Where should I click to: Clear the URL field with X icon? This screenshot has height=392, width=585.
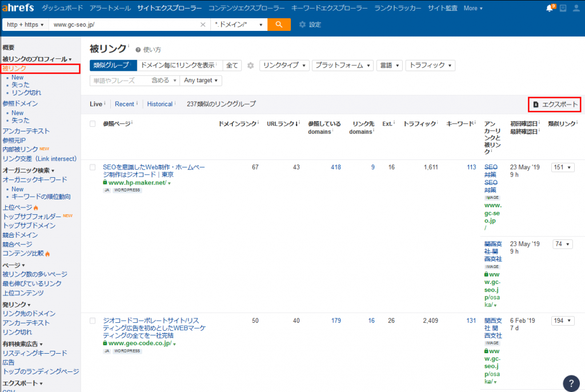pyautogui.click(x=203, y=25)
